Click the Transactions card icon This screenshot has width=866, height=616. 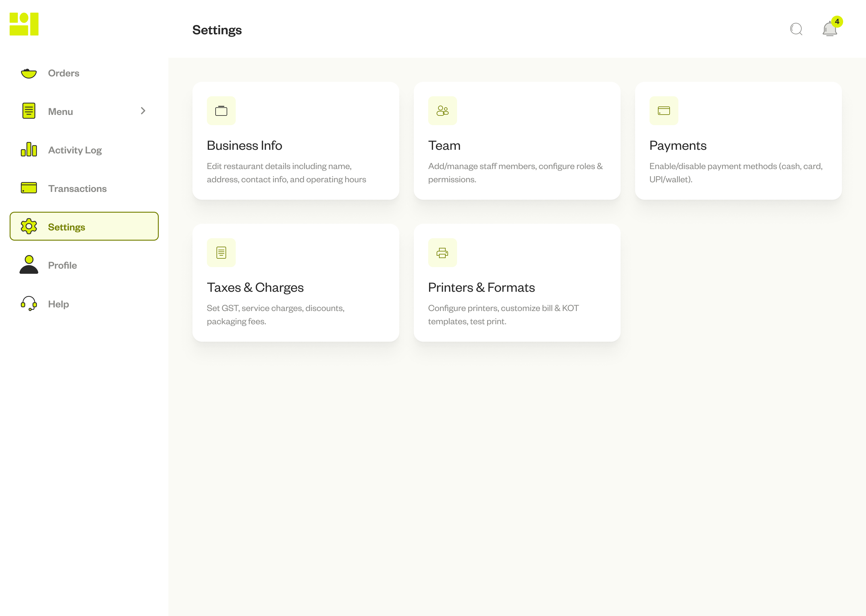click(x=29, y=188)
